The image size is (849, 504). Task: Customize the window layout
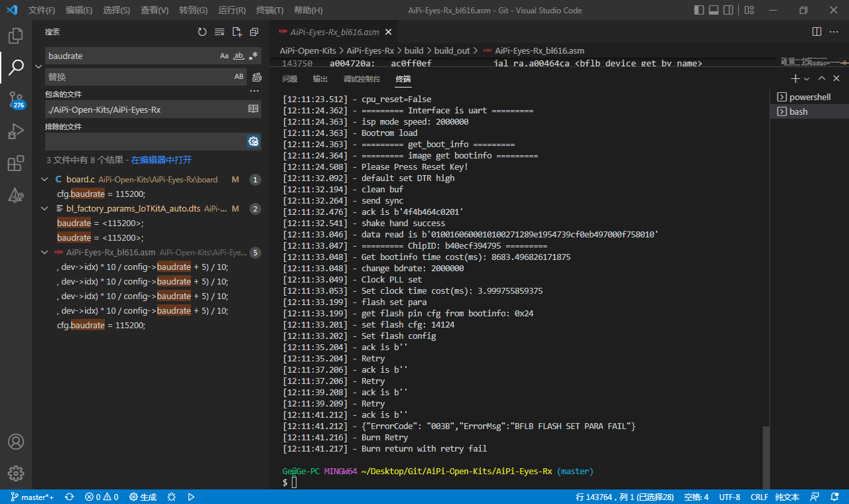tap(749, 10)
